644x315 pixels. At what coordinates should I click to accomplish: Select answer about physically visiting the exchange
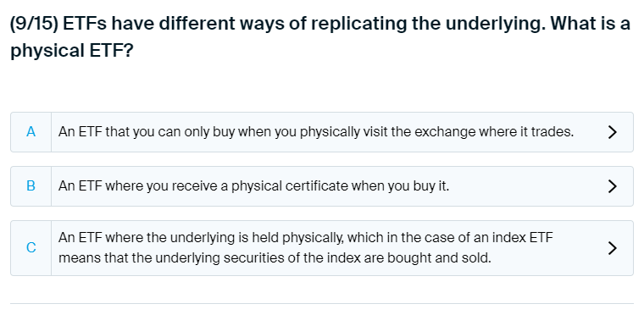click(x=322, y=132)
